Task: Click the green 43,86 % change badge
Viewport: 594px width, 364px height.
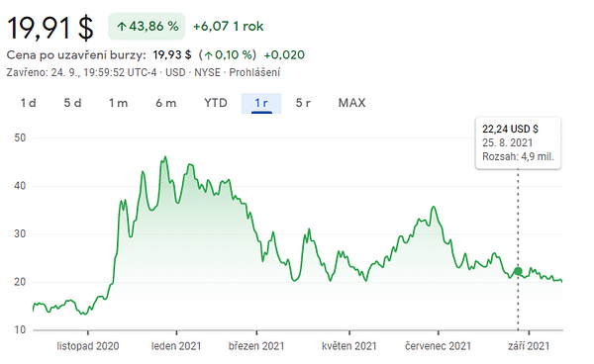Action: [147, 26]
